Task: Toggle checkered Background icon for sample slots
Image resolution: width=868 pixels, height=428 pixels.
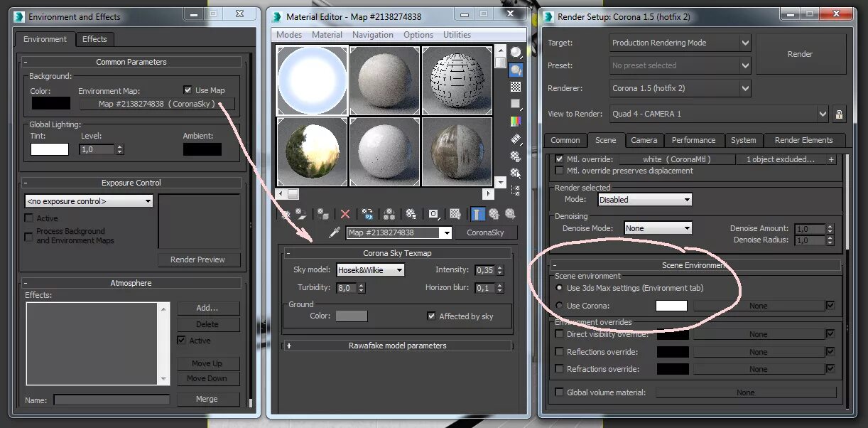Action: pyautogui.click(x=516, y=87)
